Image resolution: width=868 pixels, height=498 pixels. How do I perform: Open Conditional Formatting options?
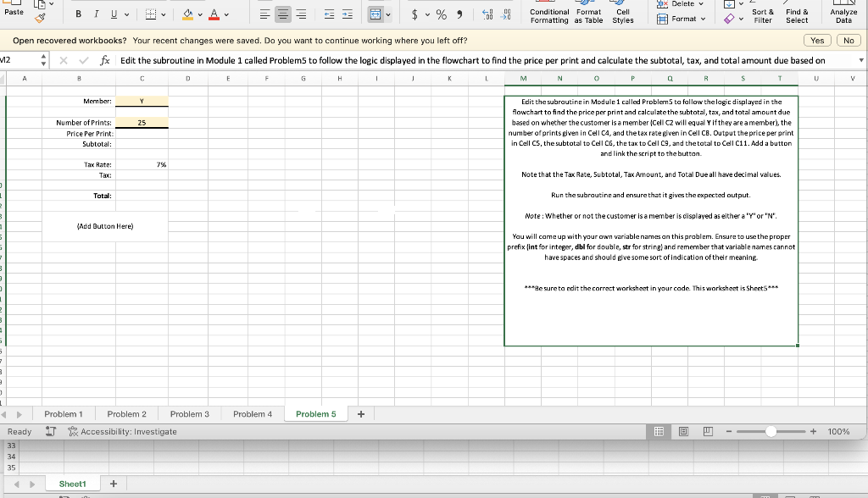pyautogui.click(x=548, y=13)
